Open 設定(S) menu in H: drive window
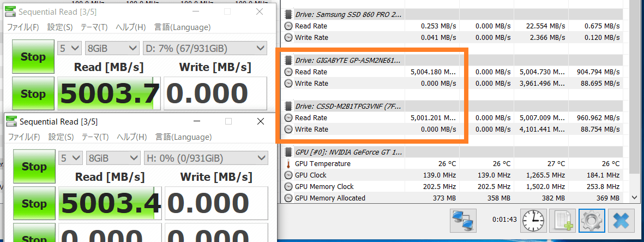Screen dimensions: 644x242 [x=61, y=137]
